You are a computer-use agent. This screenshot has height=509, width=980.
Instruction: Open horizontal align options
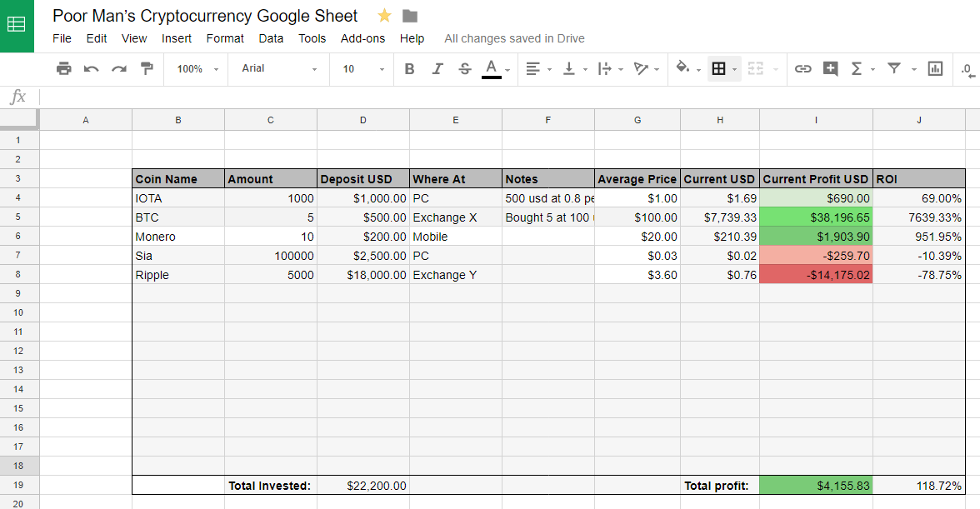click(532, 68)
